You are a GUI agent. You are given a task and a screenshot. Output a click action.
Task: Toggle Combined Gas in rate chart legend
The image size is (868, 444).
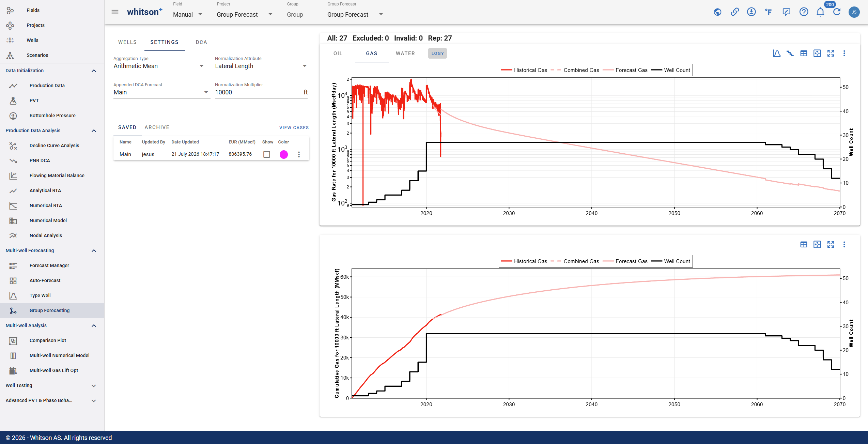coord(575,70)
